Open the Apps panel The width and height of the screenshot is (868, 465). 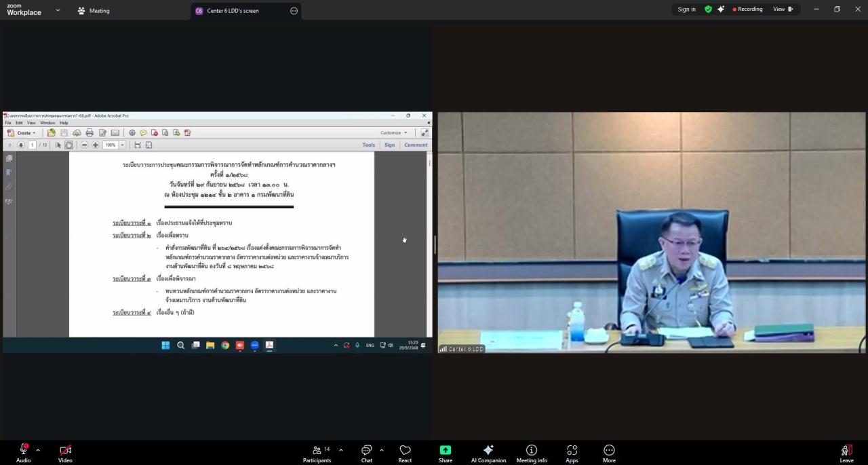pos(572,453)
